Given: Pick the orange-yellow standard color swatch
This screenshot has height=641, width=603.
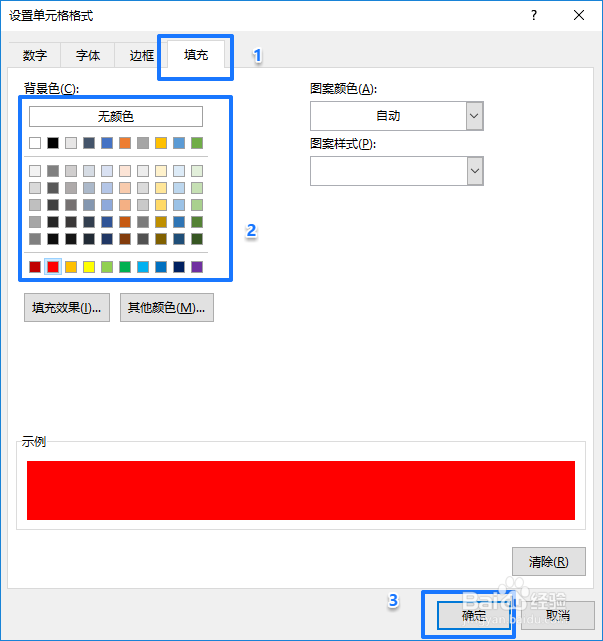Looking at the screenshot, I should pos(71,267).
